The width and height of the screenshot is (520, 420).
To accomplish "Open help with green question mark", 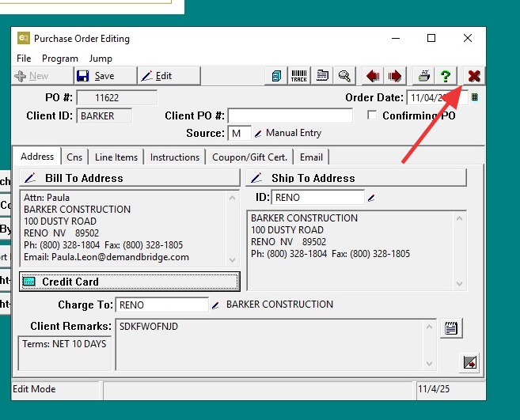I will click(x=446, y=76).
